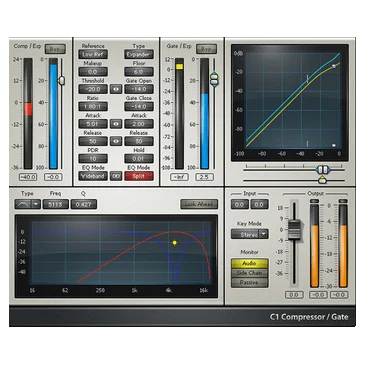
Task: Click the link icon between Release values
Action: pyautogui.click(x=116, y=141)
